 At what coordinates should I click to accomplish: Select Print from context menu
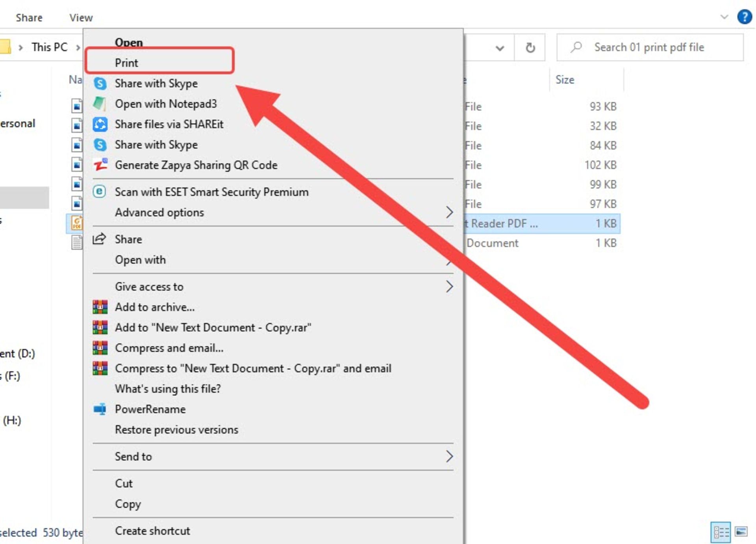pyautogui.click(x=127, y=63)
